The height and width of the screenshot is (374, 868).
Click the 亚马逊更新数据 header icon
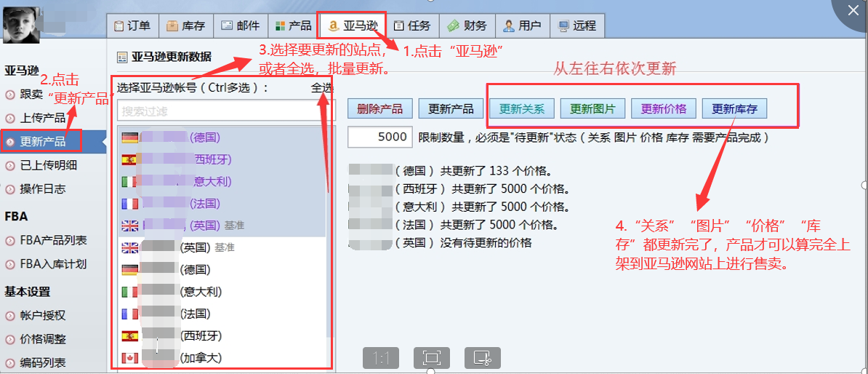pos(122,57)
